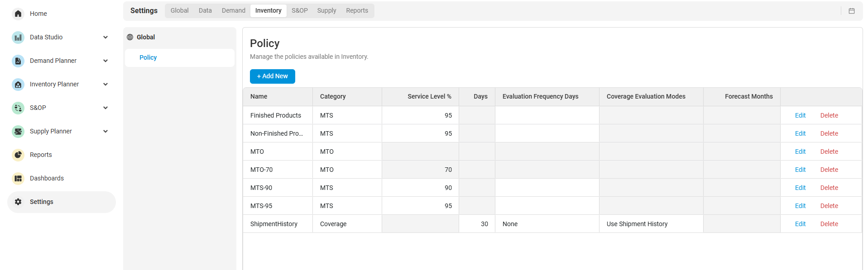Switch to the Demand settings tab

(x=233, y=10)
